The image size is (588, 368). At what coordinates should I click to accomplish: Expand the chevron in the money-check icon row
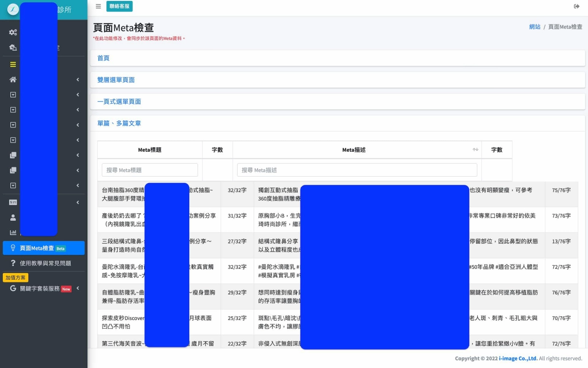point(78,202)
